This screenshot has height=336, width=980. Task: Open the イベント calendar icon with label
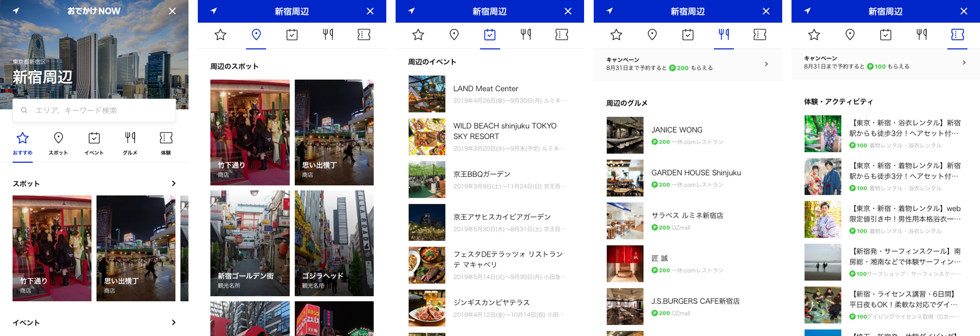click(94, 143)
